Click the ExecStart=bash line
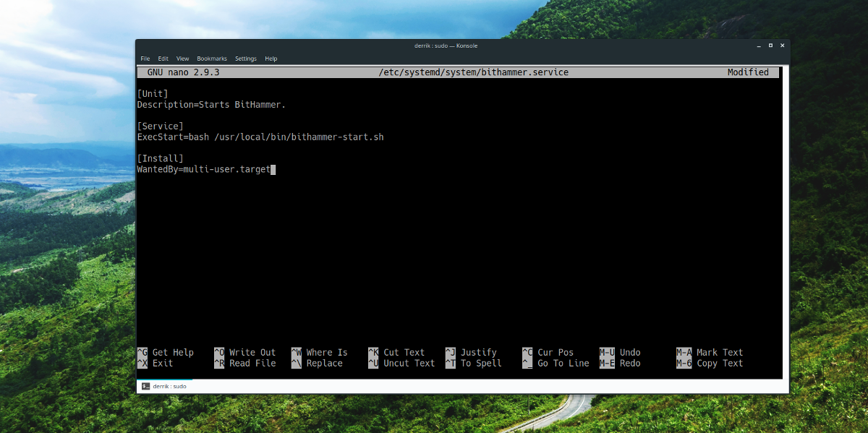This screenshot has height=433, width=868. click(260, 137)
